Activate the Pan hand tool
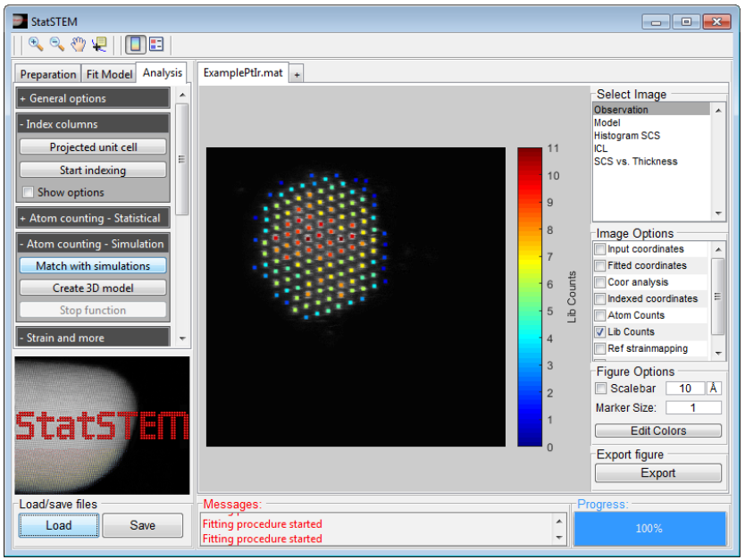This screenshot has width=745, height=560. tap(78, 44)
